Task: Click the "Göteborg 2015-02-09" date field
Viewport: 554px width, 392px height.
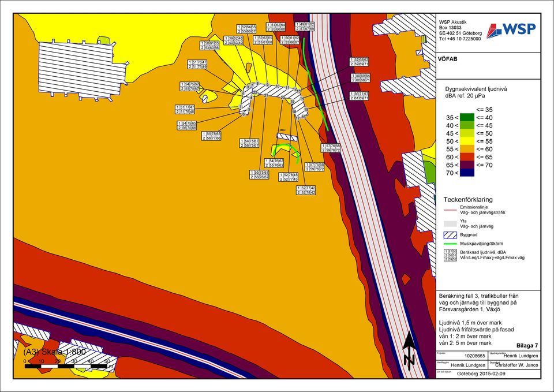Action: point(481,374)
